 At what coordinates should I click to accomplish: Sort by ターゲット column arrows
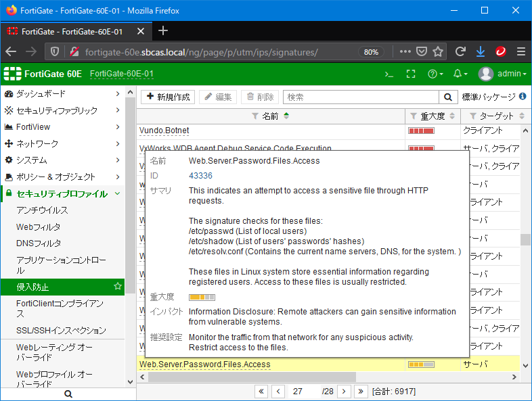[522, 116]
